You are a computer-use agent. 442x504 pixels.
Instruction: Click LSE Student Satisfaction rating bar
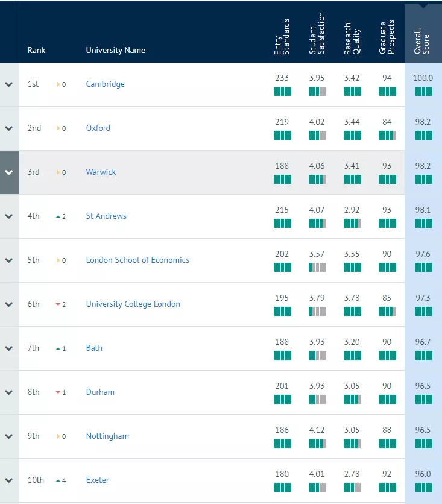tap(317, 268)
